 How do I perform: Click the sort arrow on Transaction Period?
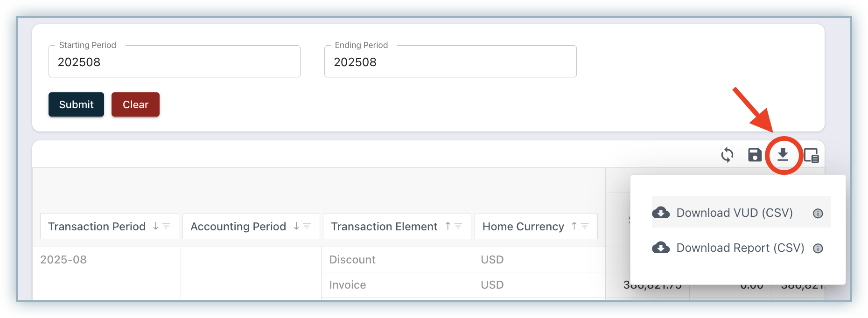coord(155,226)
